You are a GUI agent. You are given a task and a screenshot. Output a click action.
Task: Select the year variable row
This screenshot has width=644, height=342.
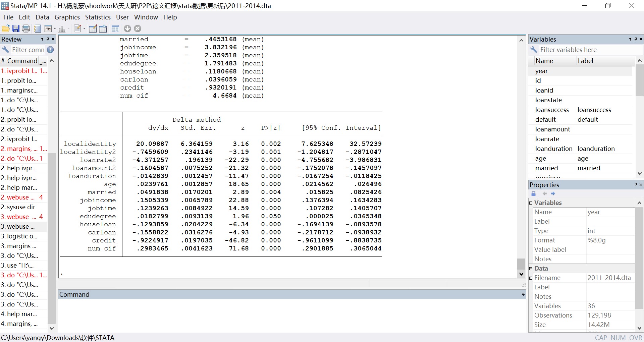tap(581, 71)
